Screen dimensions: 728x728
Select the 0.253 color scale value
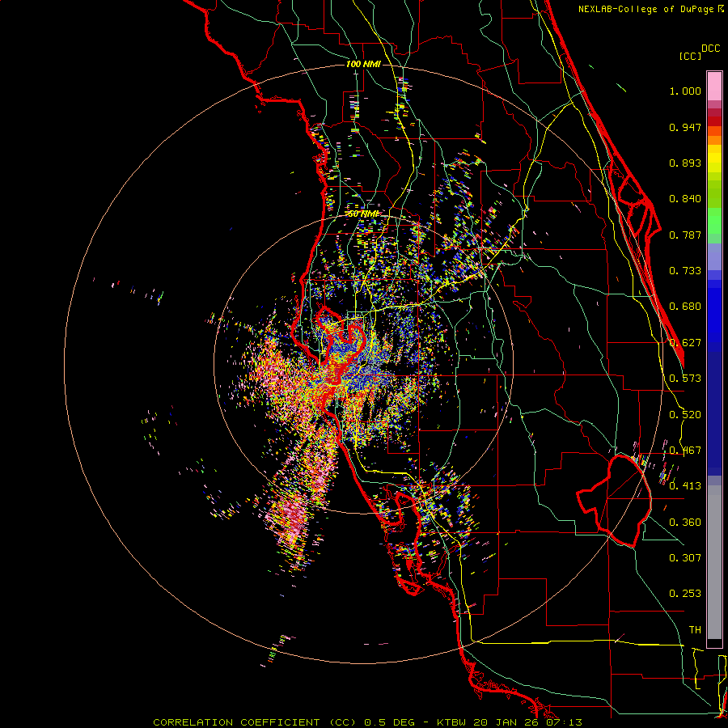click(685, 594)
